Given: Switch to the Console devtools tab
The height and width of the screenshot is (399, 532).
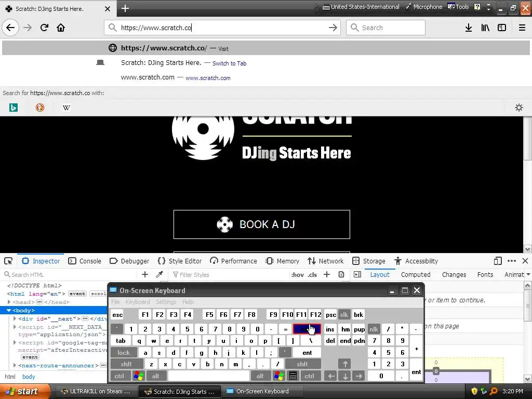Looking at the screenshot, I should 85,261.
